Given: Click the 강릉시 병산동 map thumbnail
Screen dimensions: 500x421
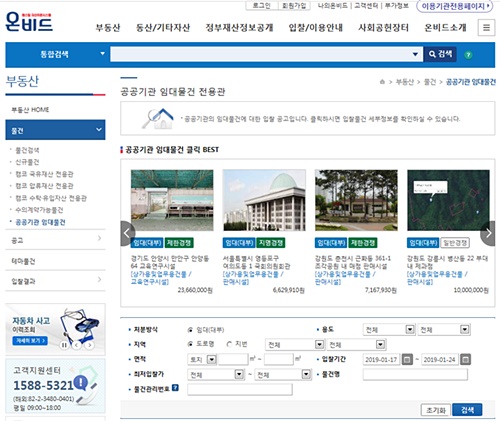Looking at the screenshot, I should click(448, 200).
